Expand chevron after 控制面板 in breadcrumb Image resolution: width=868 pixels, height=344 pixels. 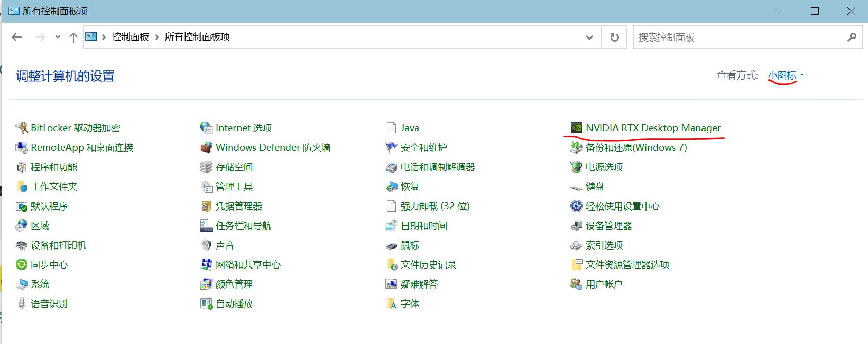pyautogui.click(x=157, y=37)
